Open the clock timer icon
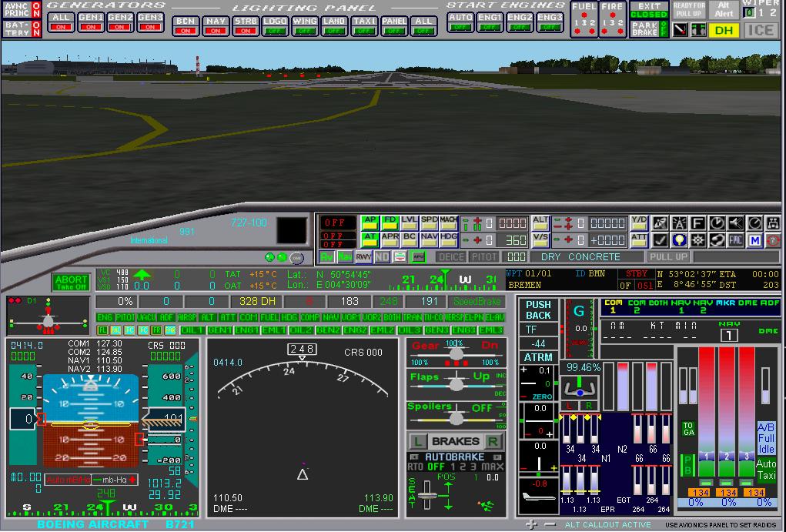786x532 pixels. [717, 223]
